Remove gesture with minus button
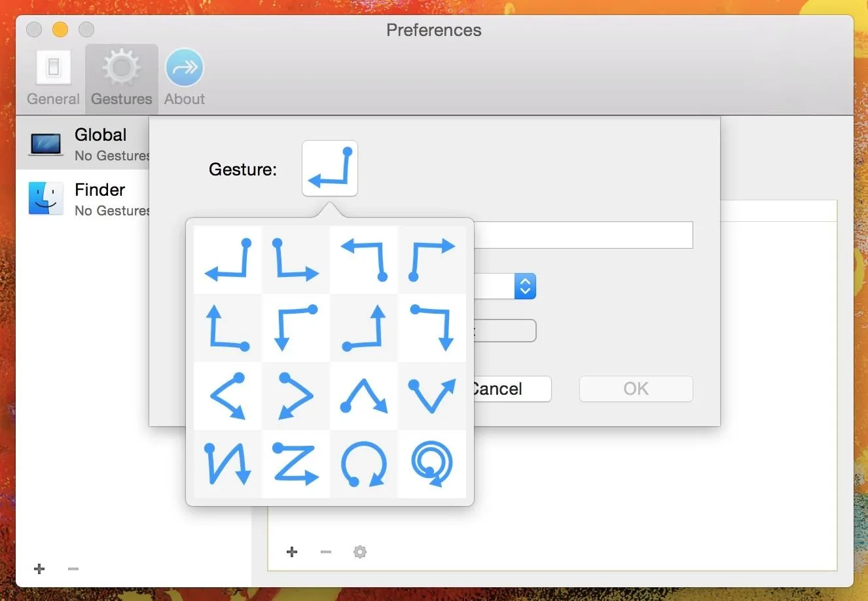 click(326, 552)
